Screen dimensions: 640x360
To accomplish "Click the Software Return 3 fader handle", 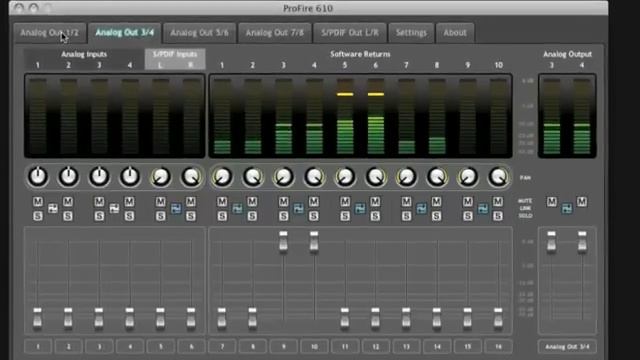I will click(283, 241).
